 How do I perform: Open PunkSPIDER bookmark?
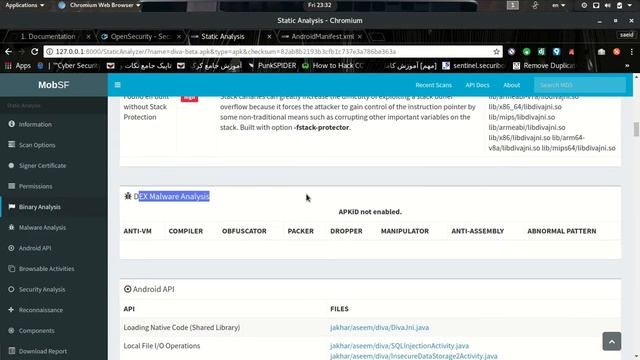point(272,65)
